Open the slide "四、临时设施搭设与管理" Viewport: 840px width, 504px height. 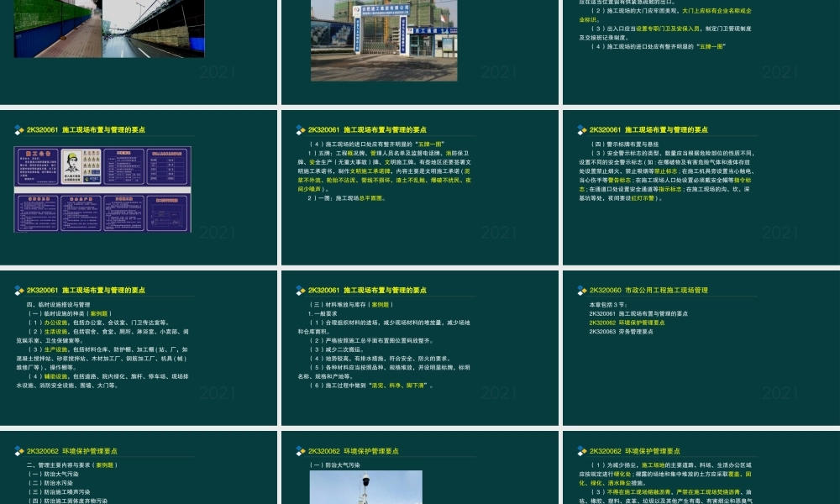tap(139, 348)
